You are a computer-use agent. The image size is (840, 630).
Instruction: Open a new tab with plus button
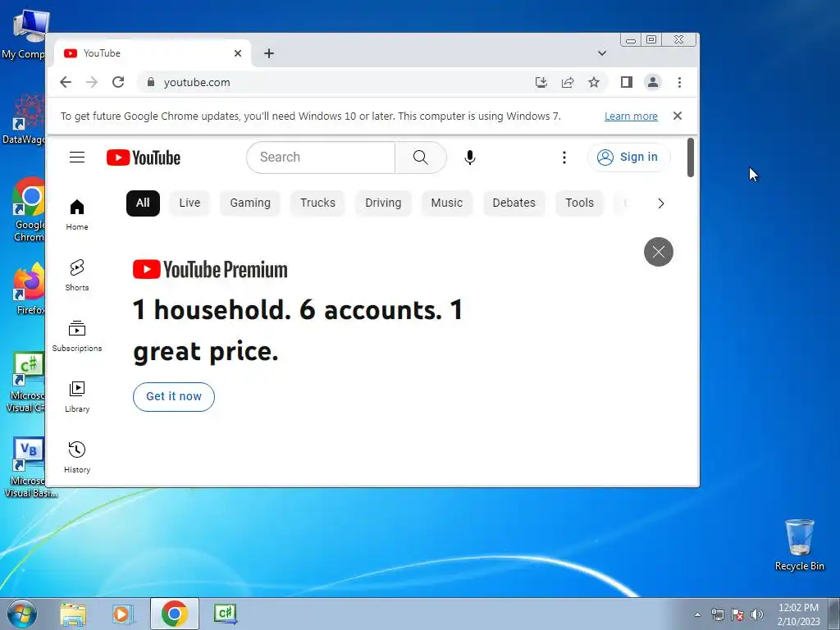(269, 53)
